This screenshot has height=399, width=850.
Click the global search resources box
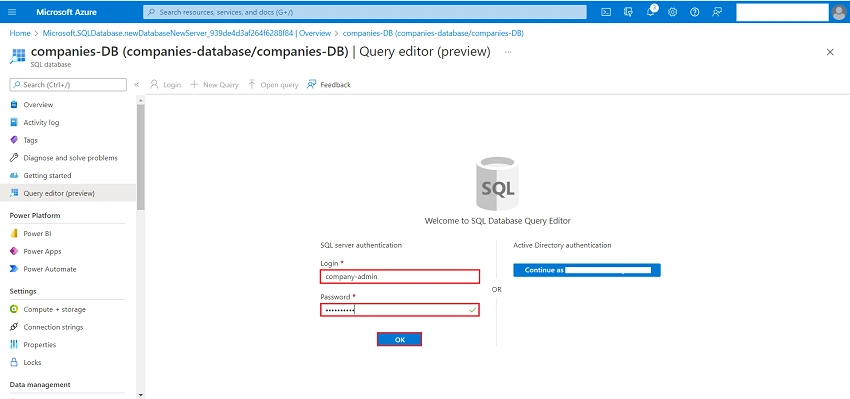click(365, 12)
